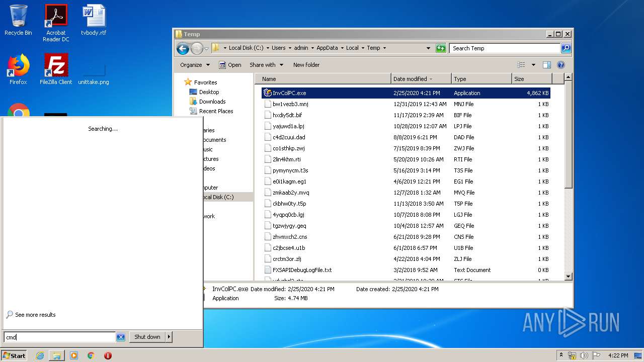The image size is (644, 362).
Task: Switch to Windows Explorer taskbar button
Action: pyautogui.click(x=57, y=355)
